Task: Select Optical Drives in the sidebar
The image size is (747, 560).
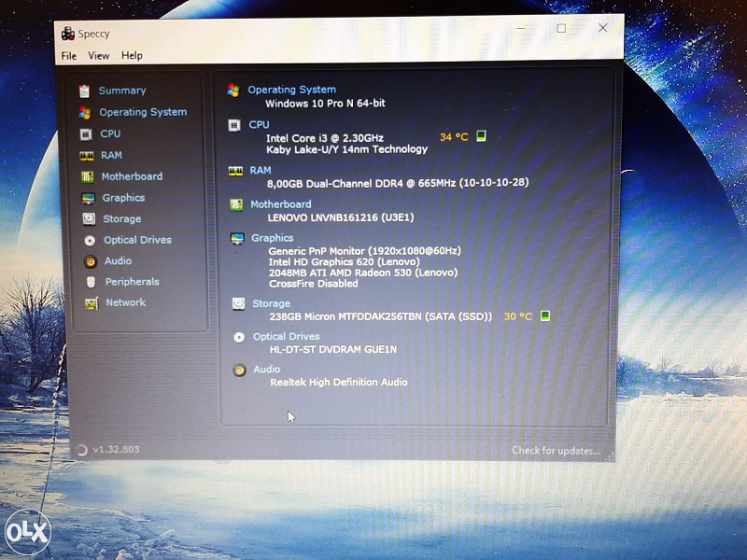Action: 137,240
